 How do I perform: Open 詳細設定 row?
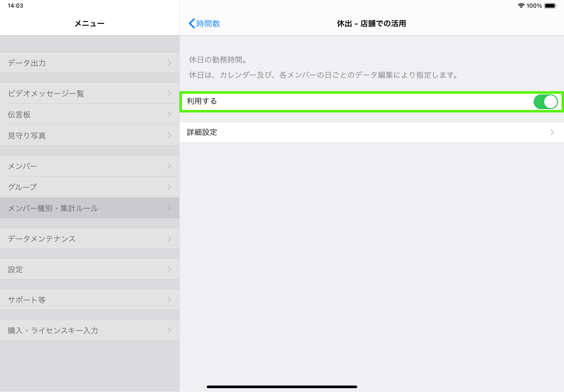click(372, 132)
